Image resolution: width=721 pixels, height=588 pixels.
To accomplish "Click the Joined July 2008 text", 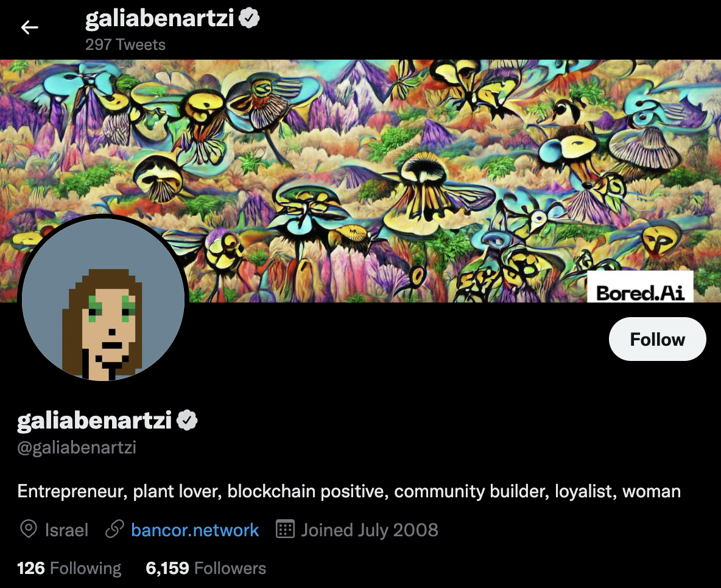I will (370, 530).
